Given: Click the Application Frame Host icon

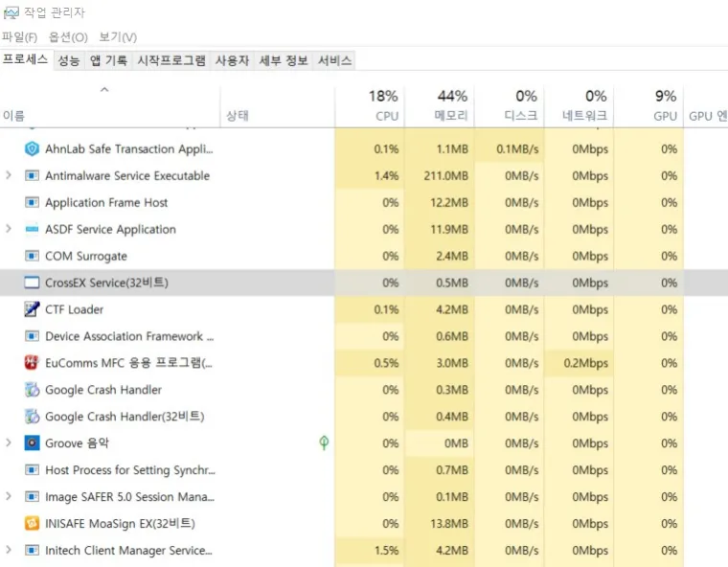Looking at the screenshot, I should [x=32, y=202].
